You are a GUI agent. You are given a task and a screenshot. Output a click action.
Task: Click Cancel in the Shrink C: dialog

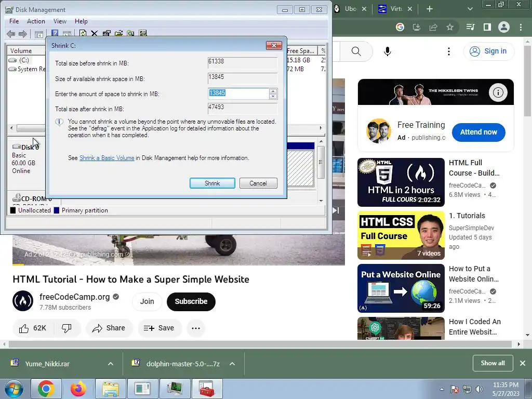pos(258,183)
